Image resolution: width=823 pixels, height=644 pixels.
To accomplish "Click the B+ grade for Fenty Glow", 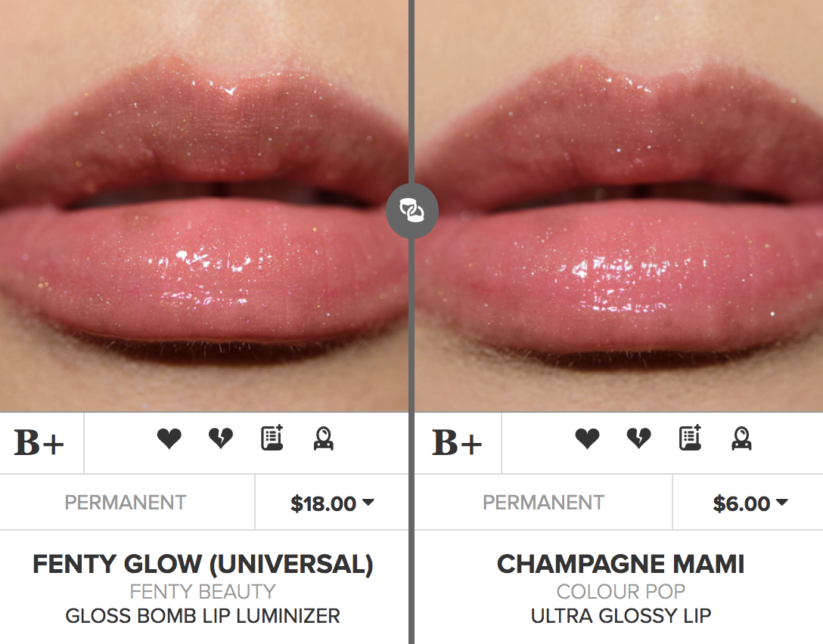I will pyautogui.click(x=39, y=444).
